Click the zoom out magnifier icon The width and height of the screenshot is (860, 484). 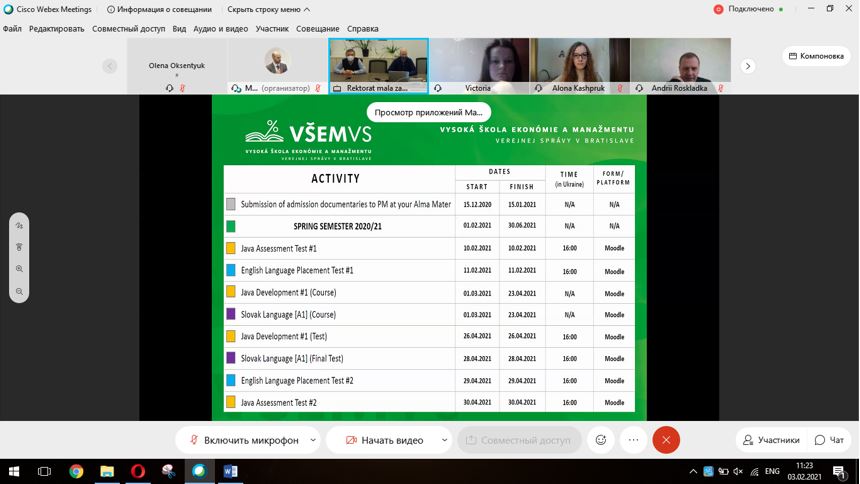point(19,291)
